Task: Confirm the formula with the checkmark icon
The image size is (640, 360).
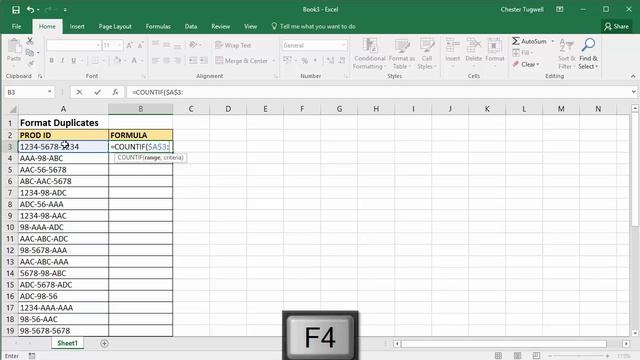Action: pos(97,92)
